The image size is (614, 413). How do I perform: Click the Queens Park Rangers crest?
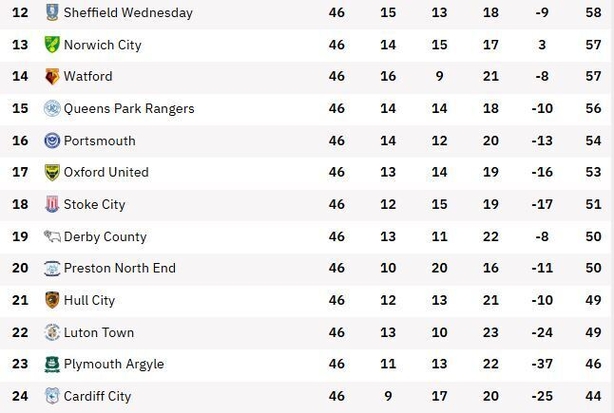point(52,108)
